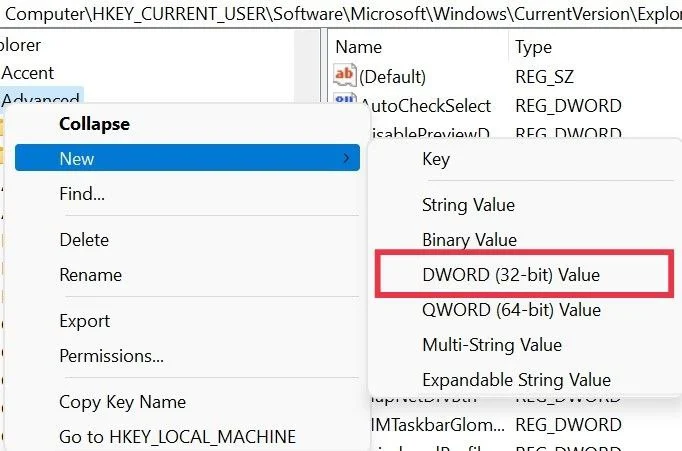This screenshot has width=682, height=451.
Task: Select the Advanced key in the tree
Action: (40, 98)
